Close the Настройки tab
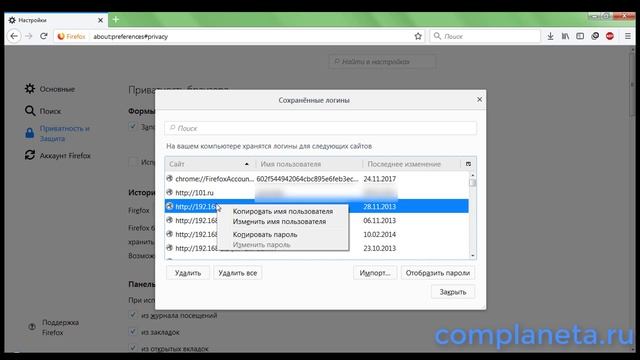This screenshot has height=360, width=640. coord(101,20)
